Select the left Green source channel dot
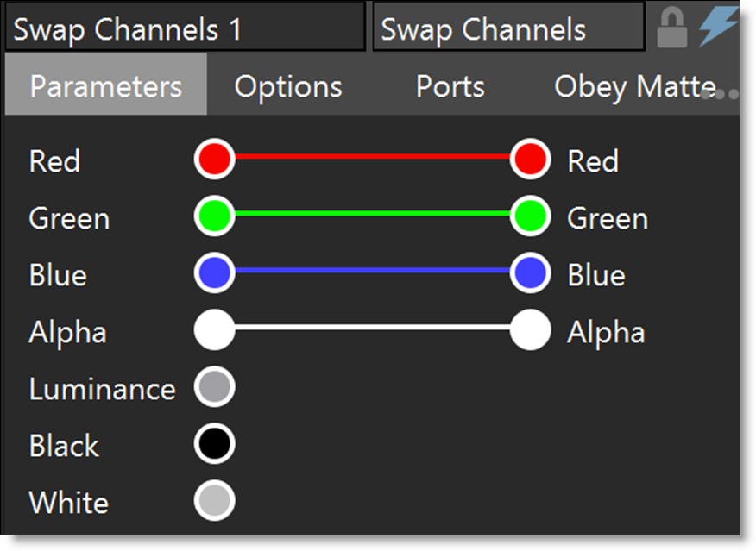The image size is (756, 551). [x=215, y=216]
